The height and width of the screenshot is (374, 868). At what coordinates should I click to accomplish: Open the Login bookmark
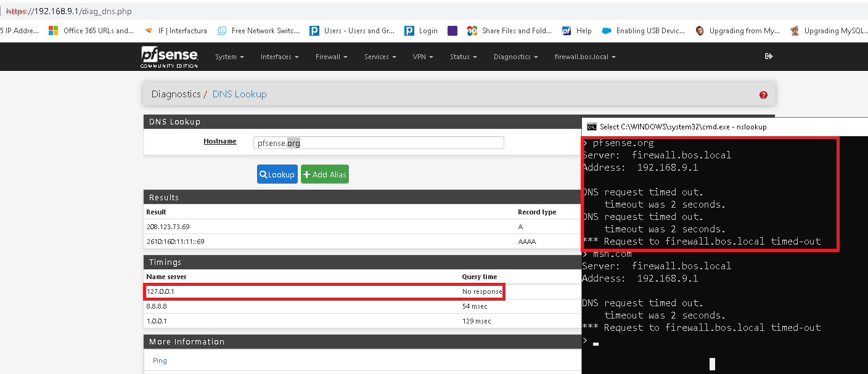tap(421, 30)
